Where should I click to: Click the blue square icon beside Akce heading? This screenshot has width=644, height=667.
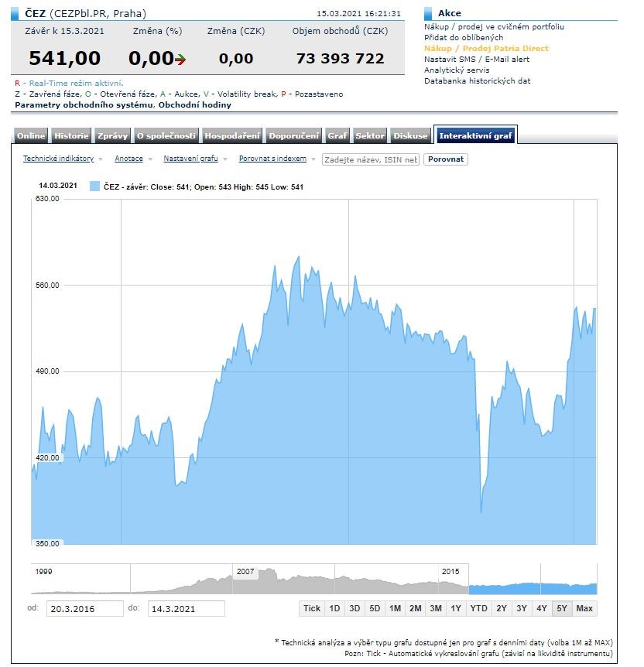click(429, 13)
